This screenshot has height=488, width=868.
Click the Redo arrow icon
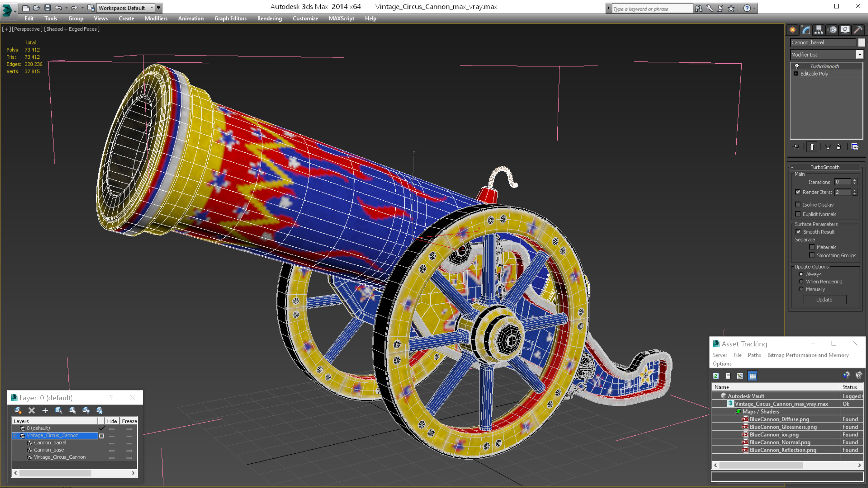pyautogui.click(x=74, y=8)
